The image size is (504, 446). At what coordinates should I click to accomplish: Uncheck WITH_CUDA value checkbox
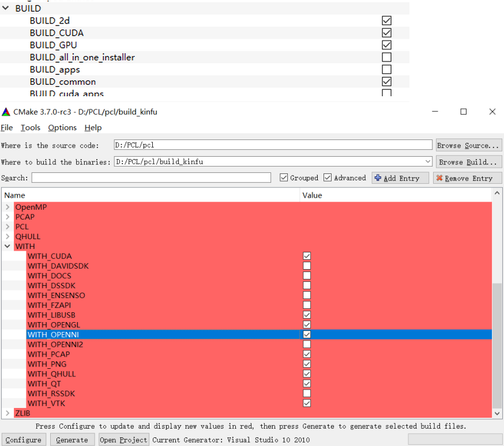click(x=307, y=256)
